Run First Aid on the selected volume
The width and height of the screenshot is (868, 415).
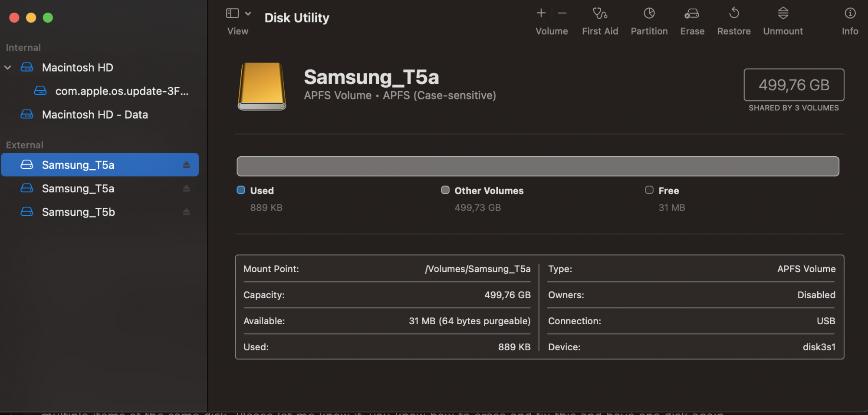600,14
